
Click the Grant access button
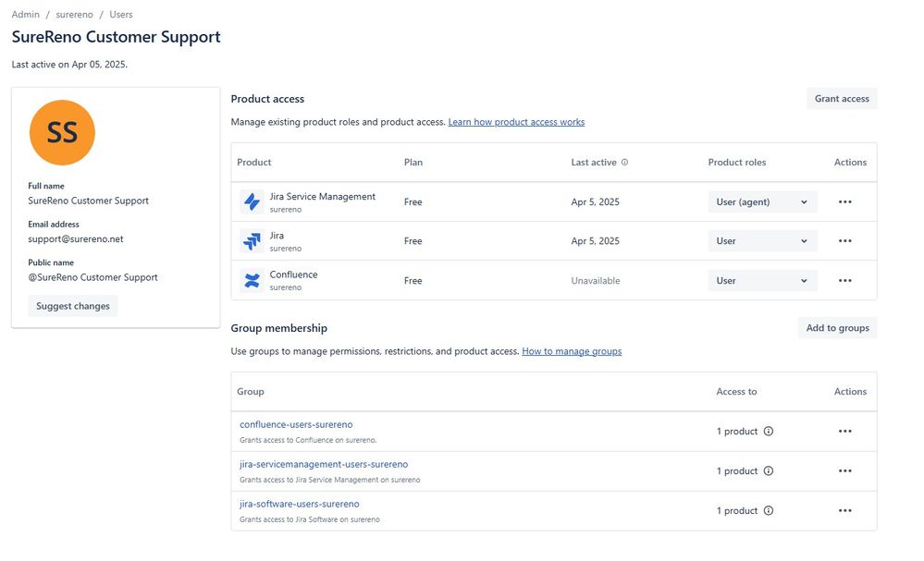pos(841,99)
